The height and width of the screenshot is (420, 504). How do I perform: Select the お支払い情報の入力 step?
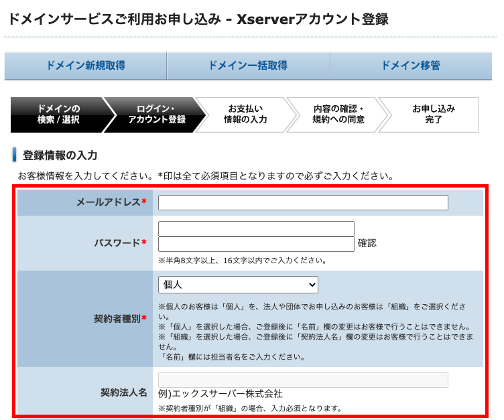245,115
